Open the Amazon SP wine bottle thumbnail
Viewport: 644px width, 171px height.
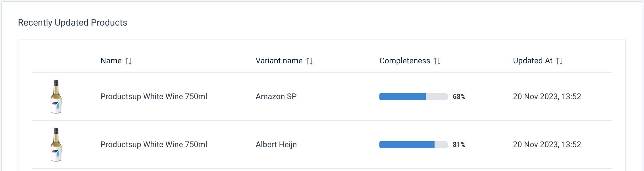tap(56, 97)
